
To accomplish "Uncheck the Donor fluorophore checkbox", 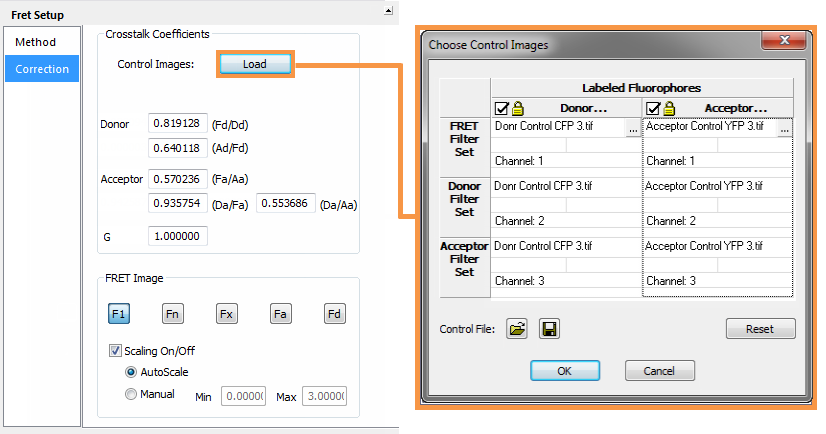I will pyautogui.click(x=502, y=108).
